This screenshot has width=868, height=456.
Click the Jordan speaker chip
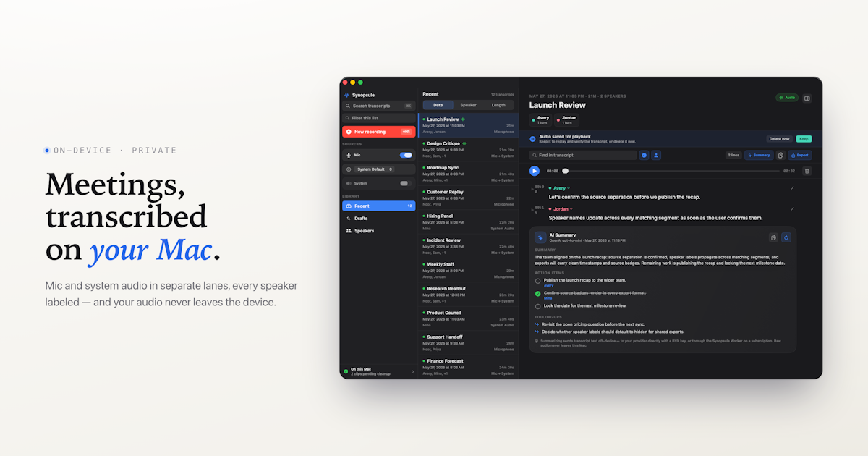coord(567,120)
